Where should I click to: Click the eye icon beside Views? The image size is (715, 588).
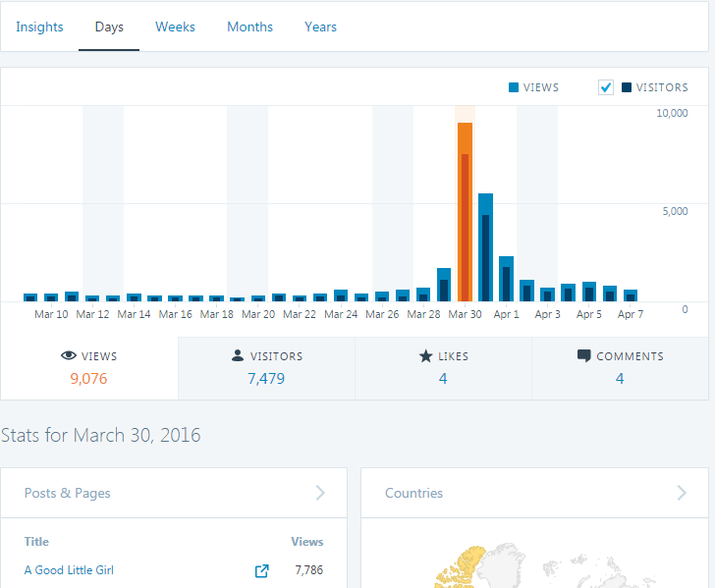(69, 356)
